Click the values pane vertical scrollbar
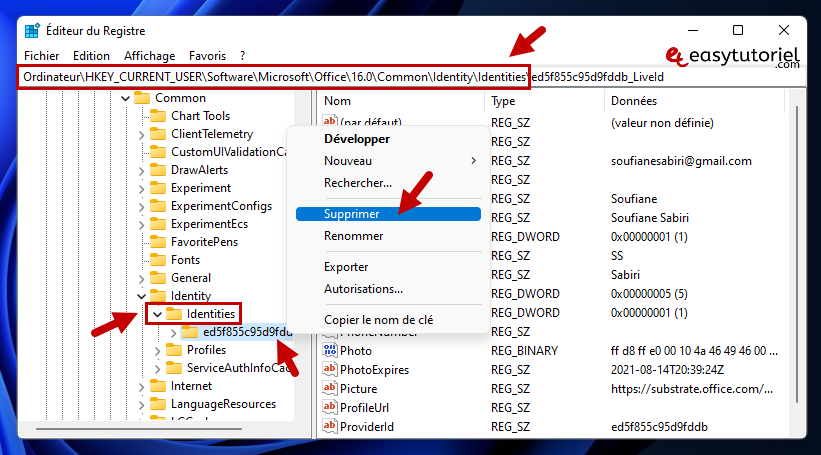This screenshot has height=455, width=821. pos(796,254)
